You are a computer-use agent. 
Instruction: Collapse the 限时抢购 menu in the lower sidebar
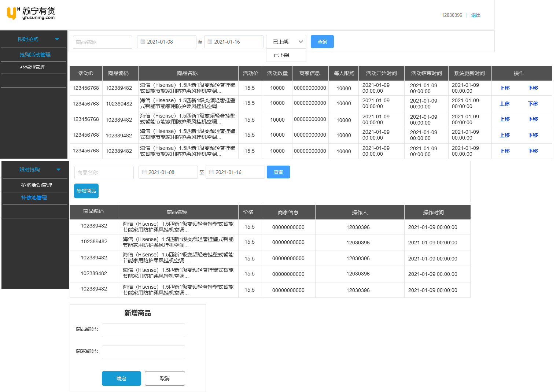click(x=58, y=170)
